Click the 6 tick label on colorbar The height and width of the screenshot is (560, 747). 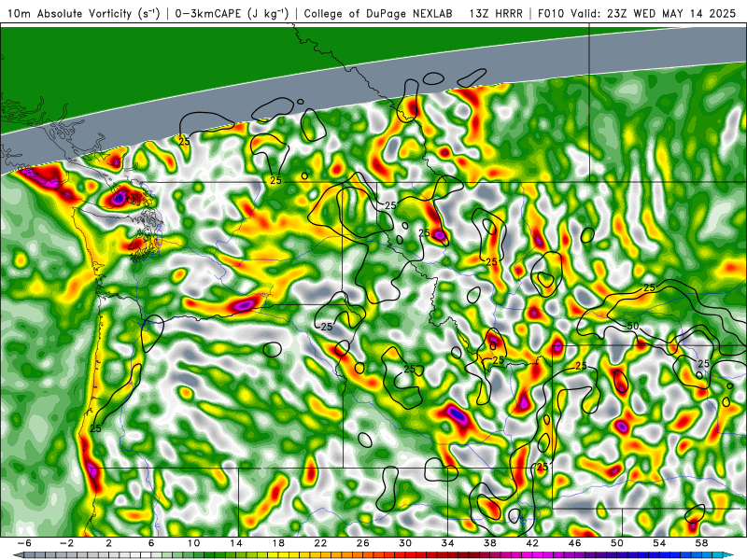point(151,543)
